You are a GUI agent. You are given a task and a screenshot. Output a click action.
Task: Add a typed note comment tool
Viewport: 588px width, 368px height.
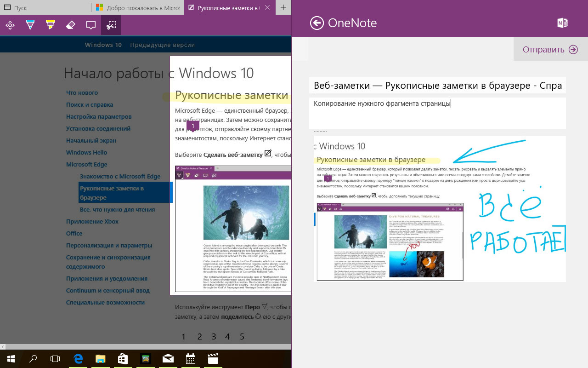(x=91, y=25)
